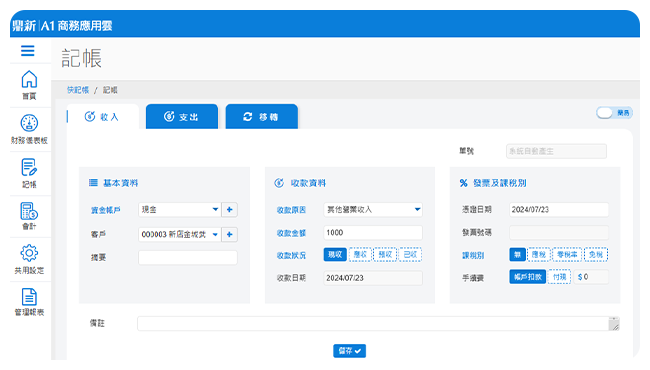Click the 收款金額 field label
Screen dimensions: 650x370
[x=291, y=233]
